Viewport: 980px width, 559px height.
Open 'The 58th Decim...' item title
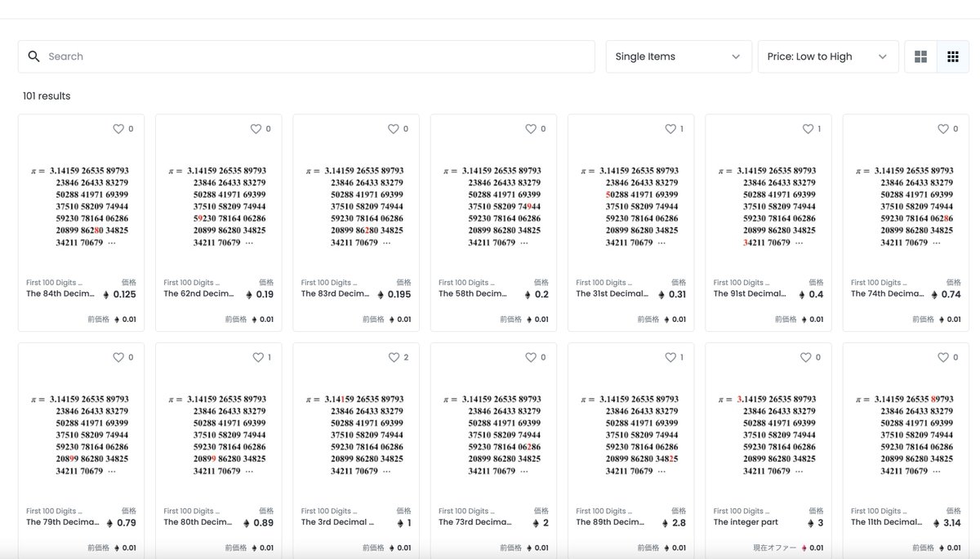pos(473,293)
